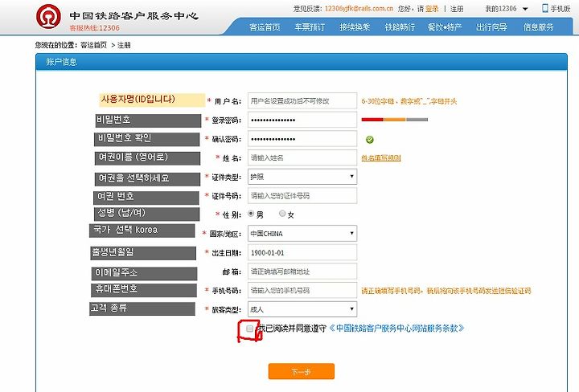This screenshot has width=579, height=392.
Task: Open the 出行向导 navigation tab
Action: 491,27
